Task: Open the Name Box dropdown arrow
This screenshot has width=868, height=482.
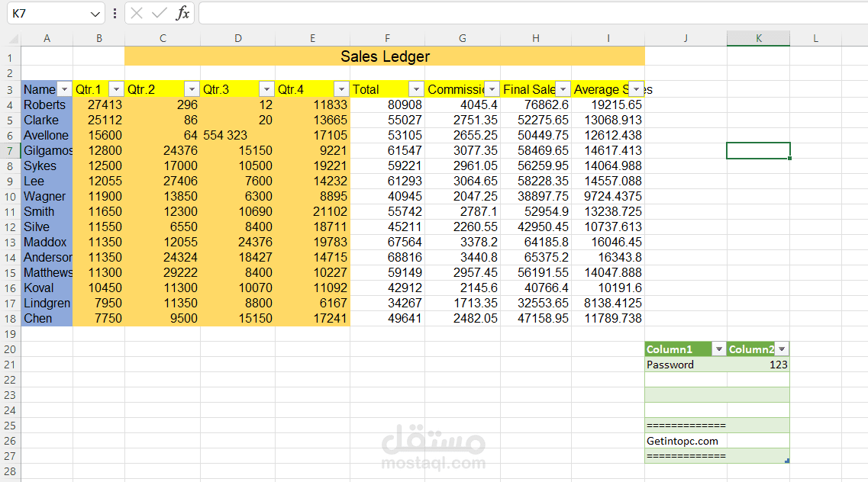Action: (94, 13)
